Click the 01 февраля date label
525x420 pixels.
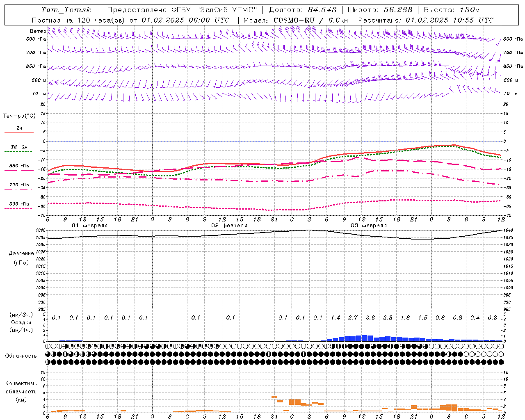click(x=90, y=226)
